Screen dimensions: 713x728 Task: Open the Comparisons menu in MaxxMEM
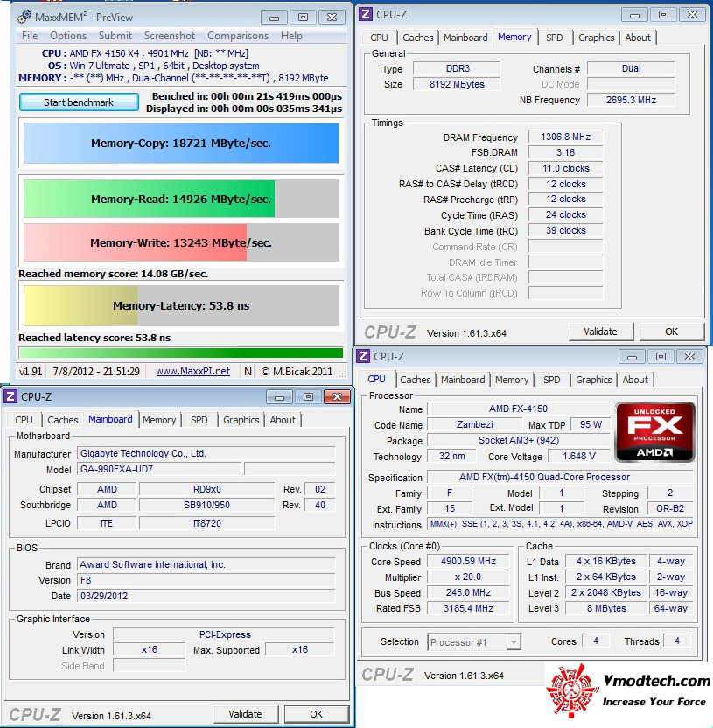pyautogui.click(x=238, y=36)
